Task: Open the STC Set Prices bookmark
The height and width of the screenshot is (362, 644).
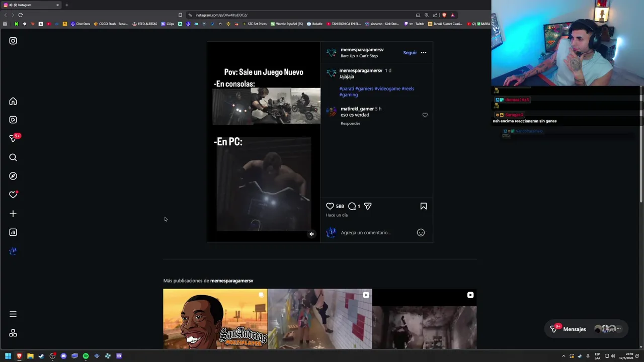Action: [254, 24]
